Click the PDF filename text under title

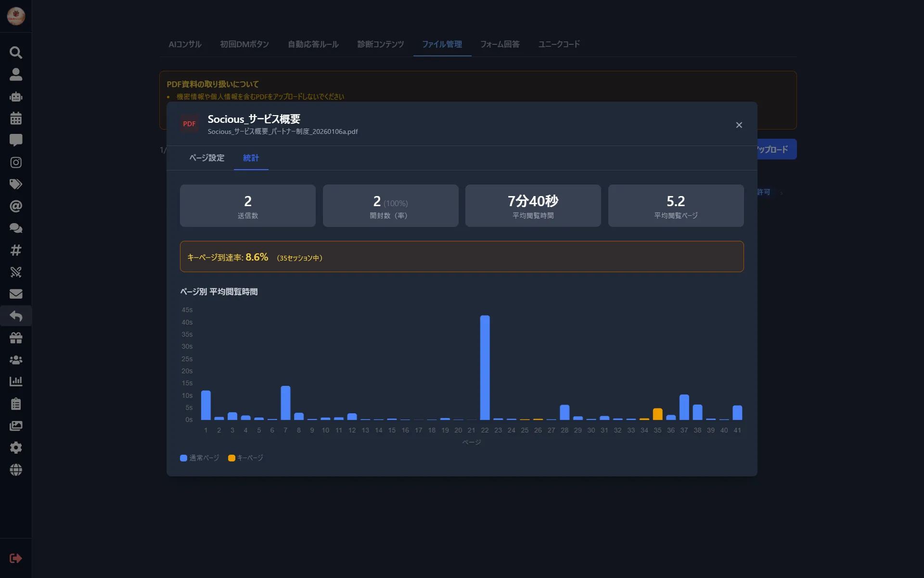click(283, 131)
